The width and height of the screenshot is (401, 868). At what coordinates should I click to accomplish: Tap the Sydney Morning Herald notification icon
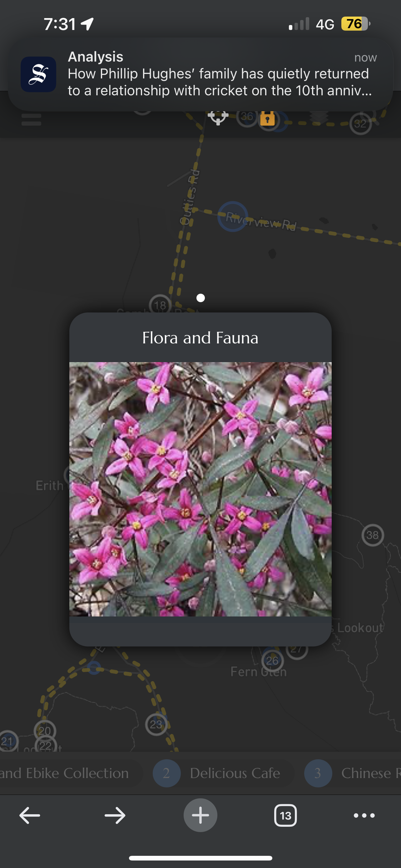click(x=38, y=74)
